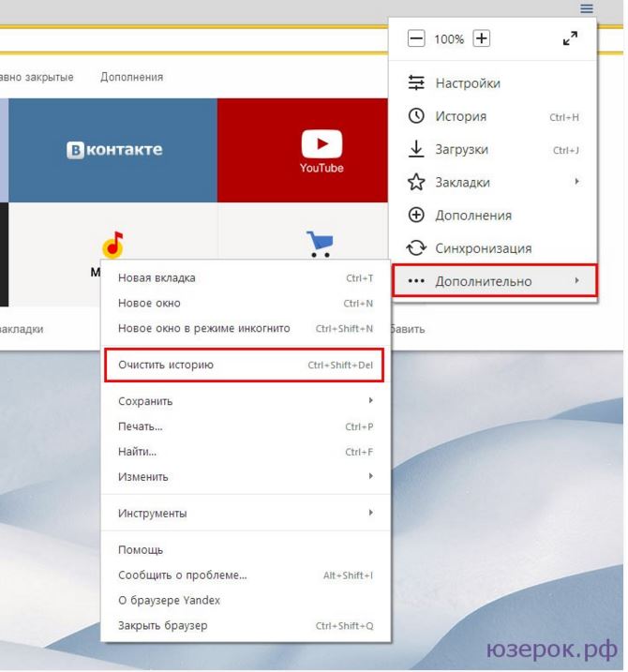Click the zoom in plus button
This screenshot has height=672, width=628.
[x=481, y=39]
